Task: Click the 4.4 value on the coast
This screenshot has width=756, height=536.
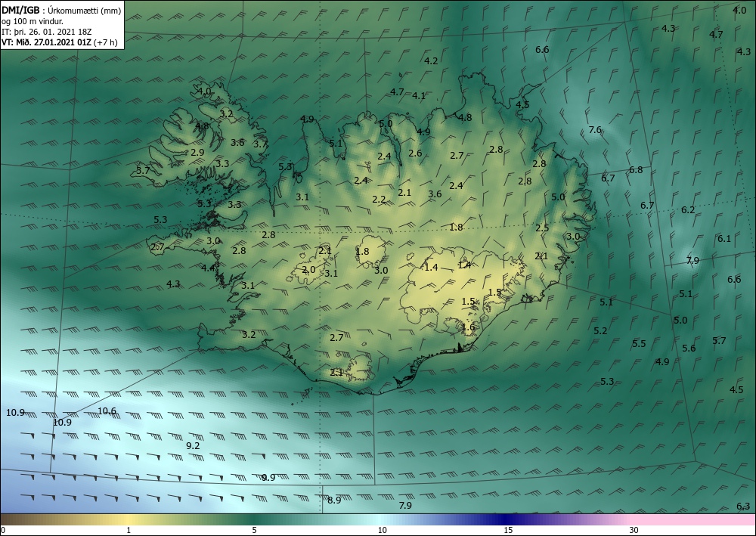Action: [x=209, y=268]
